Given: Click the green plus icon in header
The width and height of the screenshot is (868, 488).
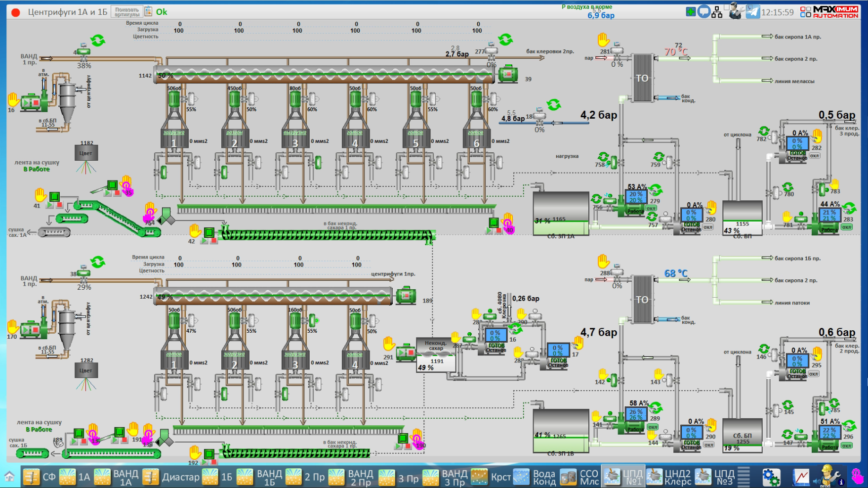Looking at the screenshot, I should (x=691, y=12).
